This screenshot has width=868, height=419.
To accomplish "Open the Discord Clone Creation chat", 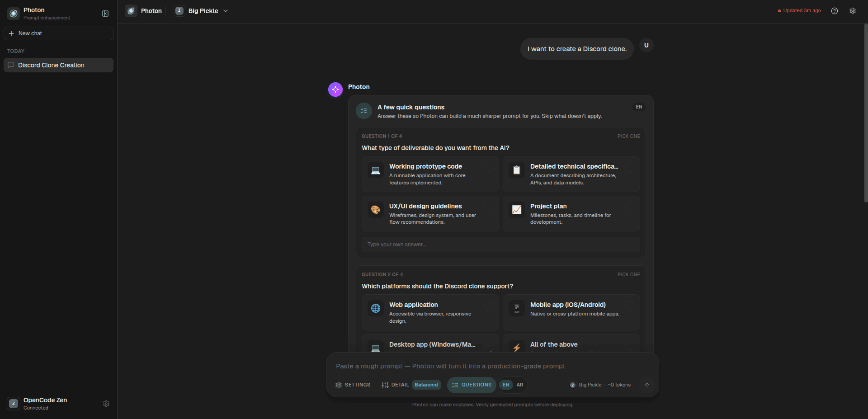I will pos(58,65).
